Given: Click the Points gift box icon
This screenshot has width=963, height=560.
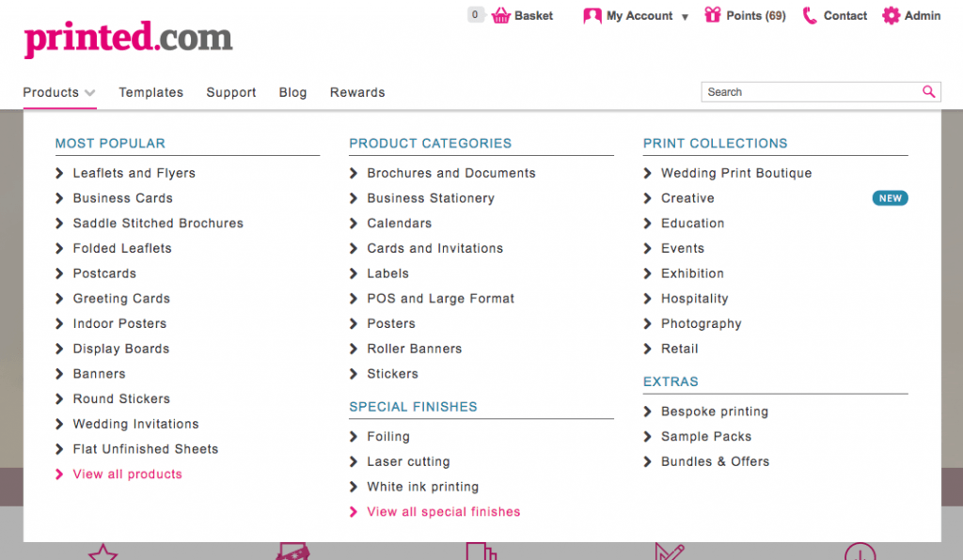Looking at the screenshot, I should click(712, 15).
